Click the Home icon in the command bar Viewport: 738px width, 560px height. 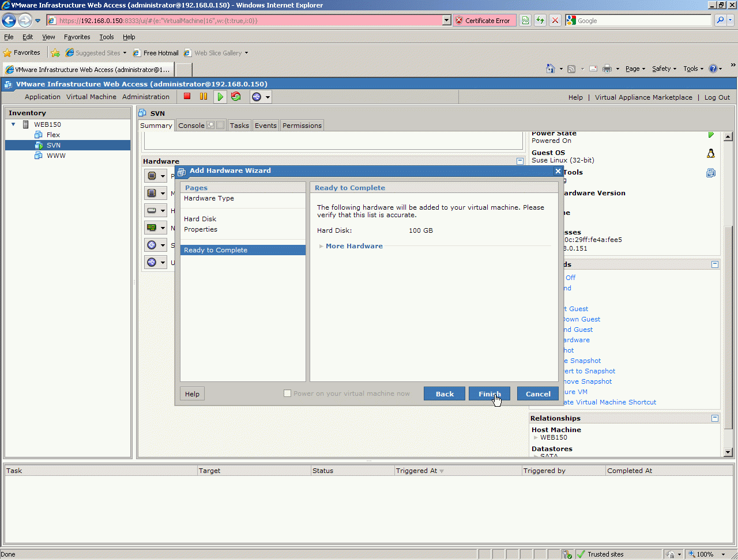pos(551,69)
